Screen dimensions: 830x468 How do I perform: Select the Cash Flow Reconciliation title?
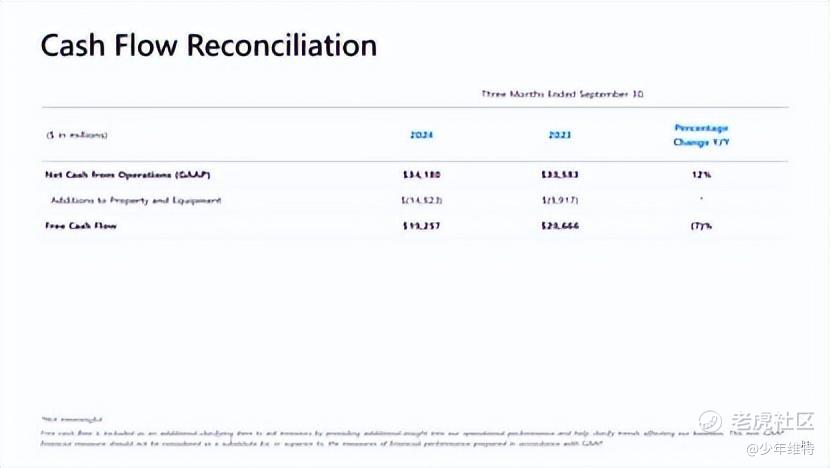pyautogui.click(x=209, y=45)
